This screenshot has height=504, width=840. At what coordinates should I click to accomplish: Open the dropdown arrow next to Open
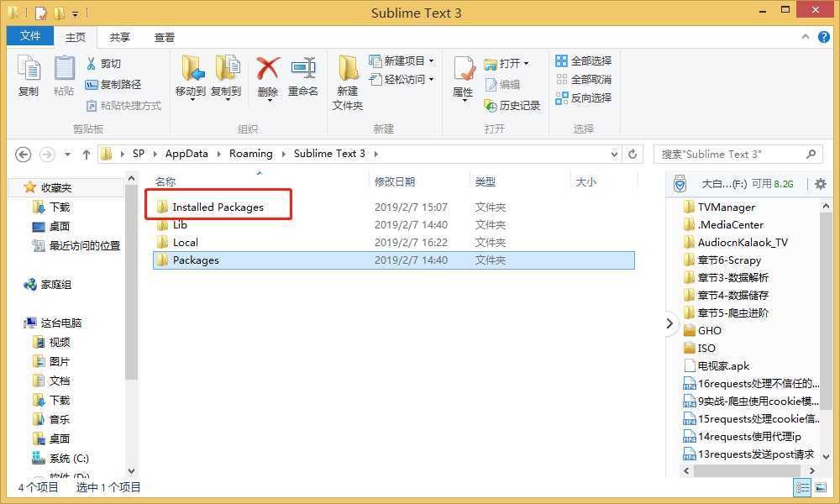click(x=526, y=64)
